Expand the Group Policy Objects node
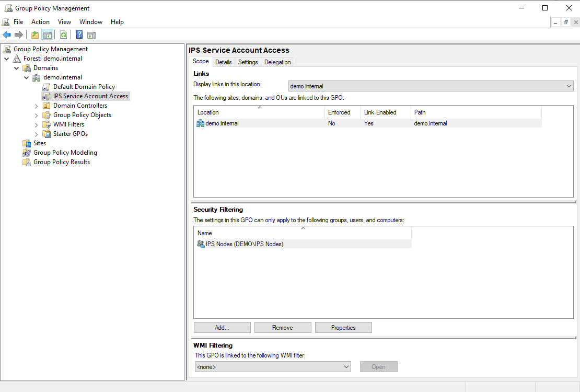This screenshot has height=392, width=580. tap(36, 114)
